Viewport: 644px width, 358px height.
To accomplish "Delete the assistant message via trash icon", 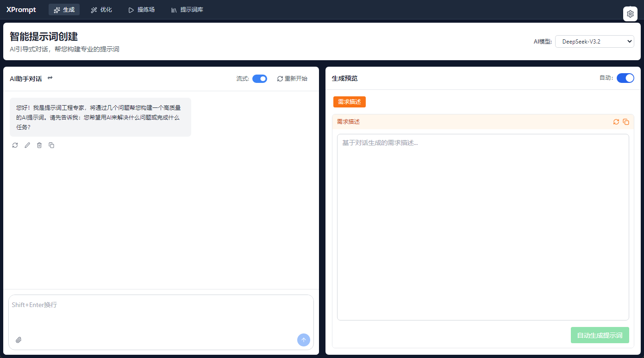I will [39, 145].
